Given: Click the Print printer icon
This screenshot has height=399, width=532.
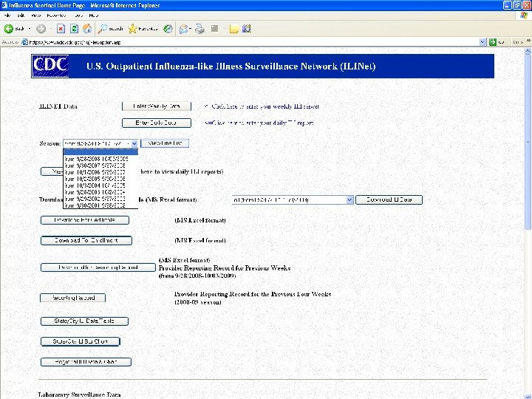Looking at the screenshot, I should pos(199,29).
